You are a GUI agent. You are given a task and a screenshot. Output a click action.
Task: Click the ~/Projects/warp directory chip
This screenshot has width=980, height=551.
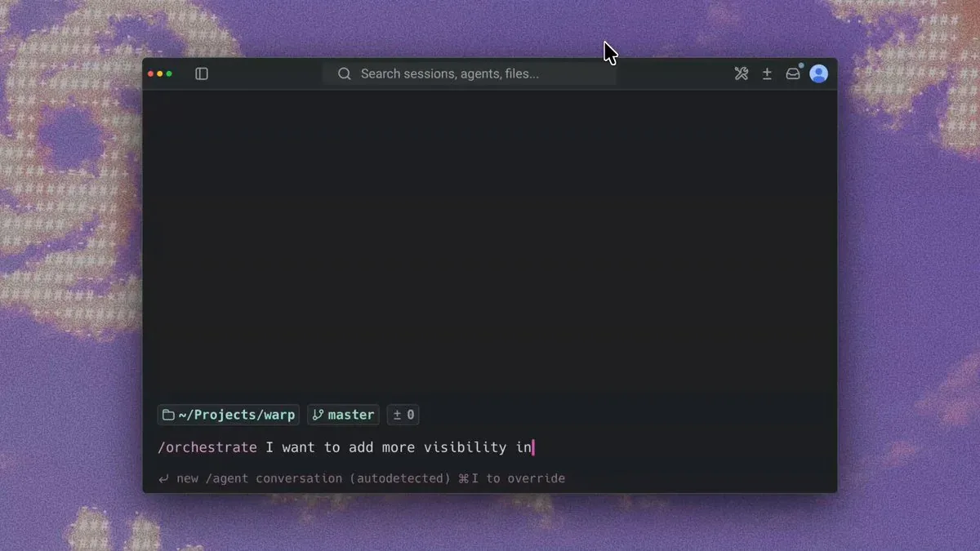[229, 415]
